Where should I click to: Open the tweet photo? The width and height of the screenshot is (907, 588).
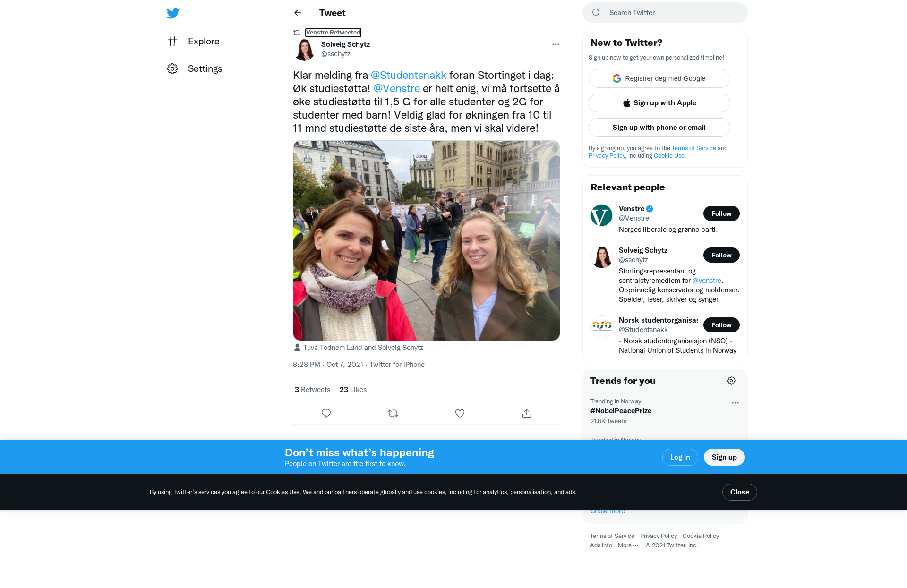[426, 240]
